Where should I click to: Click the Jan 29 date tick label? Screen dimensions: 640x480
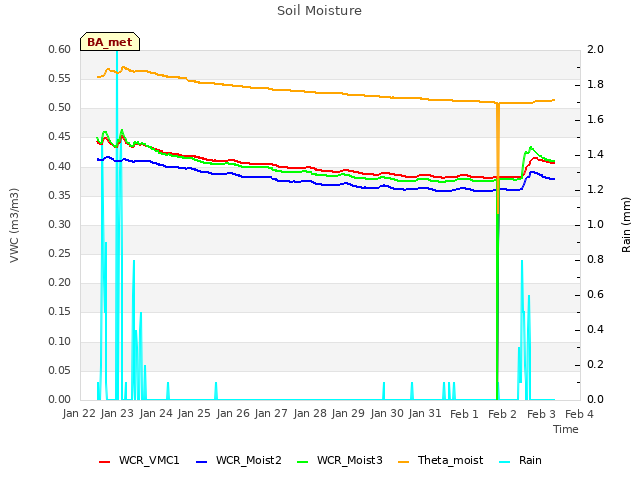(348, 414)
